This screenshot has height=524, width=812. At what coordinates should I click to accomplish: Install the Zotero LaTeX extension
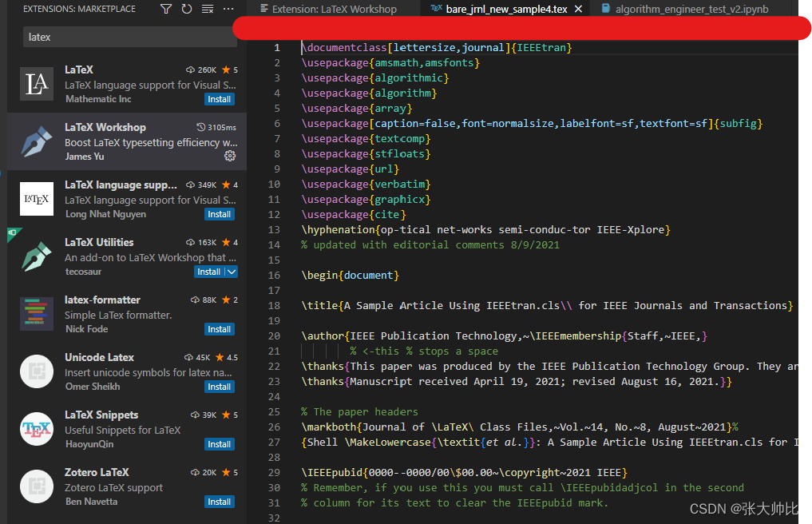click(219, 502)
